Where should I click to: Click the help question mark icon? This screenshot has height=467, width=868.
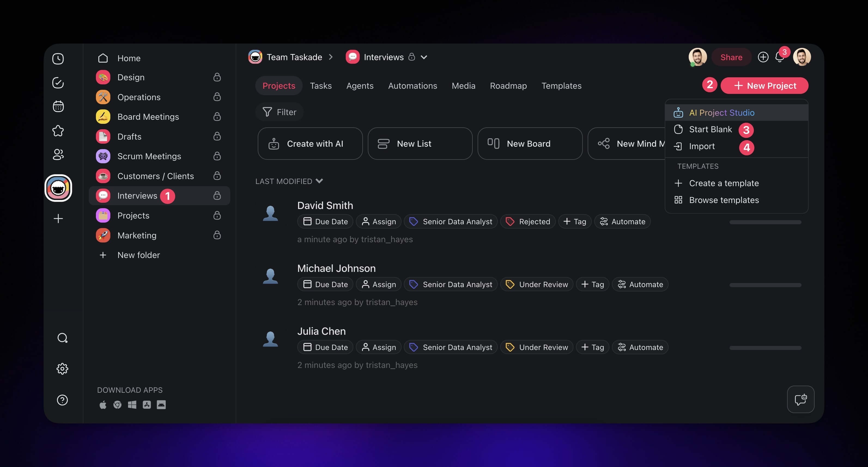point(62,400)
